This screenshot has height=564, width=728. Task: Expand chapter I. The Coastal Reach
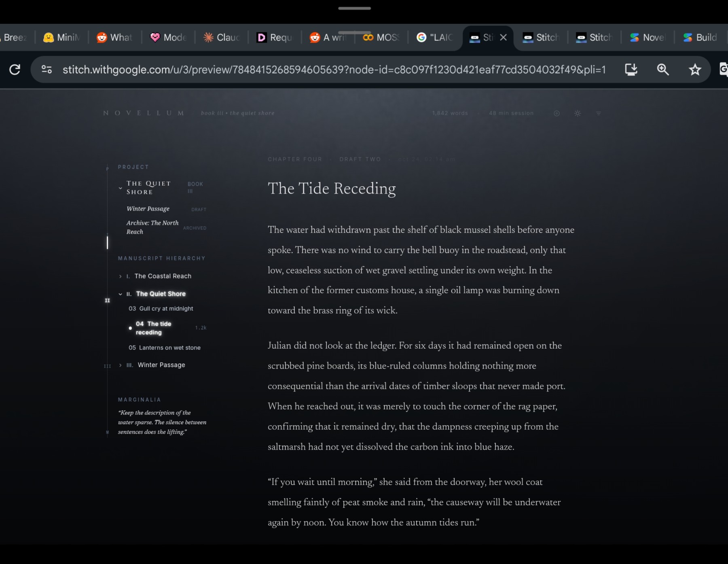point(120,276)
